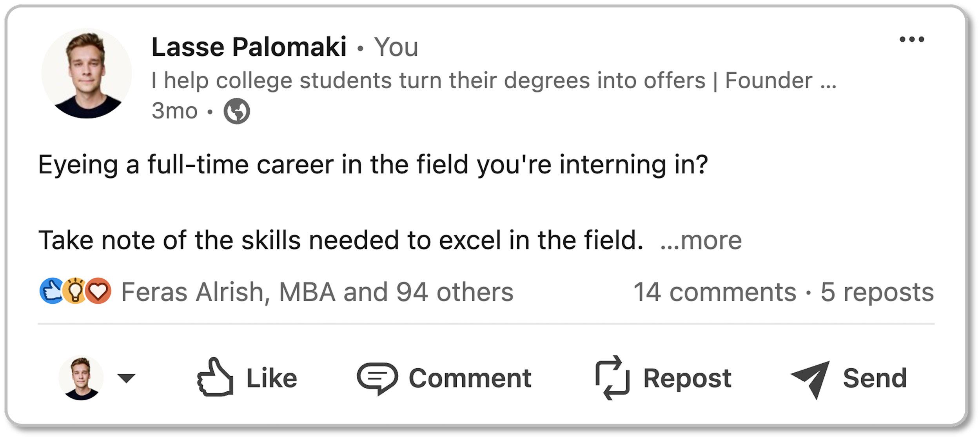The width and height of the screenshot is (980, 439).
Task: Click the author headline about college students
Action: click(x=494, y=81)
